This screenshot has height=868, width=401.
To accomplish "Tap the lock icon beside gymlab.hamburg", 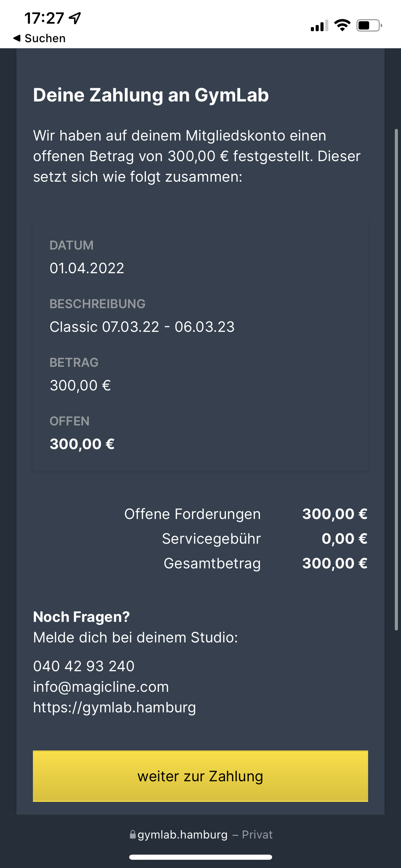I will tap(133, 834).
